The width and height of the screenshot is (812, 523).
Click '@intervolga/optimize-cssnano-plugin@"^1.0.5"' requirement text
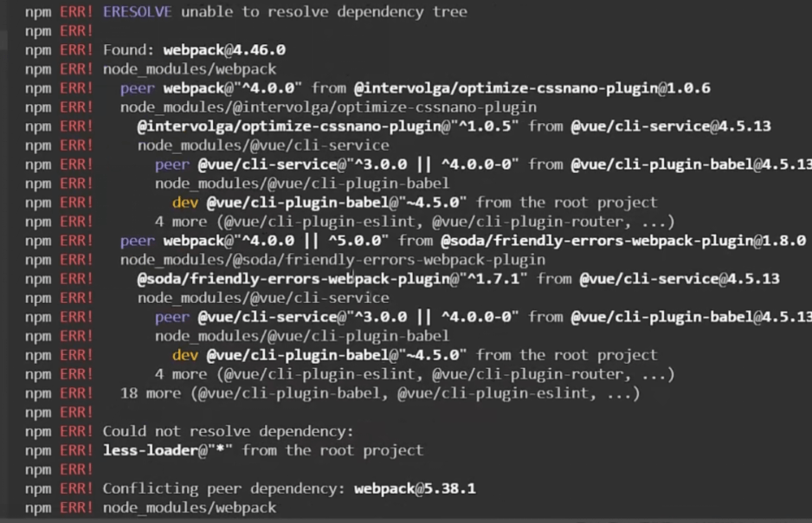[x=328, y=127]
